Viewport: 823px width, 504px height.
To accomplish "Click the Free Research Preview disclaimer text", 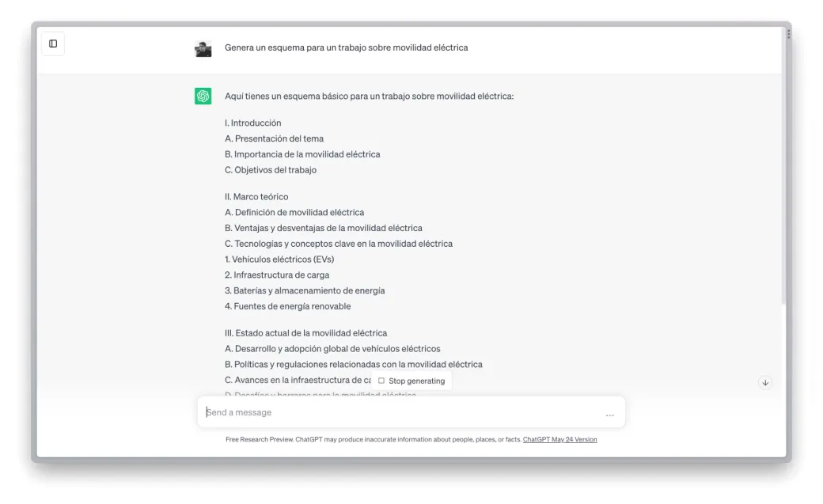I will point(374,439).
